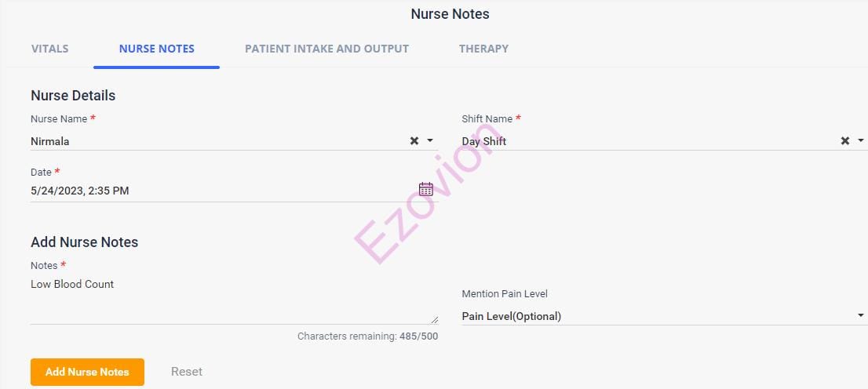Image resolution: width=868 pixels, height=389 pixels.
Task: Open the calendar date picker icon
Action: pyautogui.click(x=425, y=189)
